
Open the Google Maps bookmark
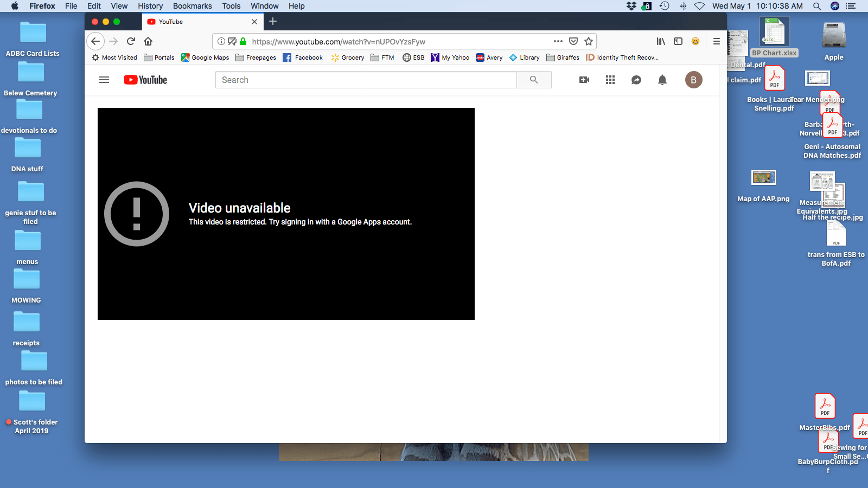pos(205,57)
